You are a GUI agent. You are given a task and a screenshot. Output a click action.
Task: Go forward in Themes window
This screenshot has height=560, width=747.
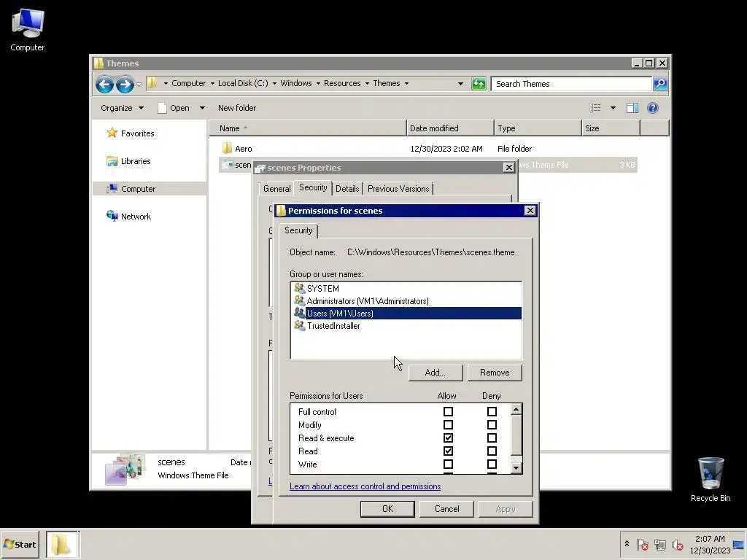click(125, 85)
